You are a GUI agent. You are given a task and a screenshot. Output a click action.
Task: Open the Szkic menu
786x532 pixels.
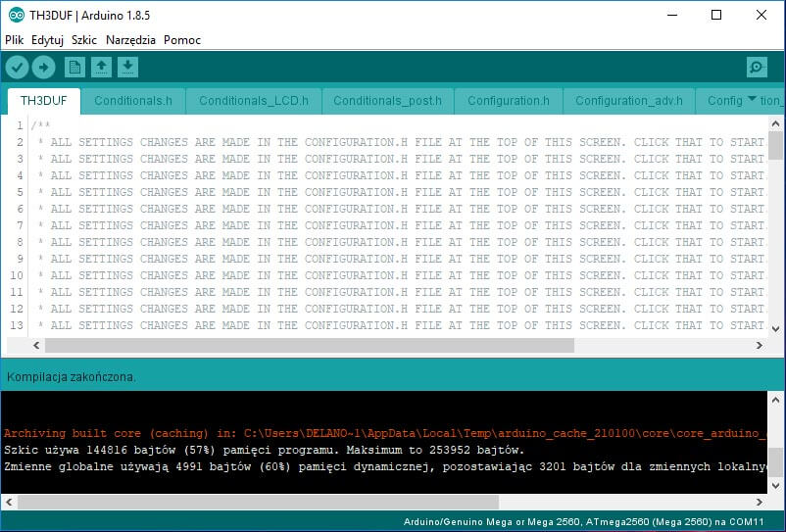(x=83, y=40)
